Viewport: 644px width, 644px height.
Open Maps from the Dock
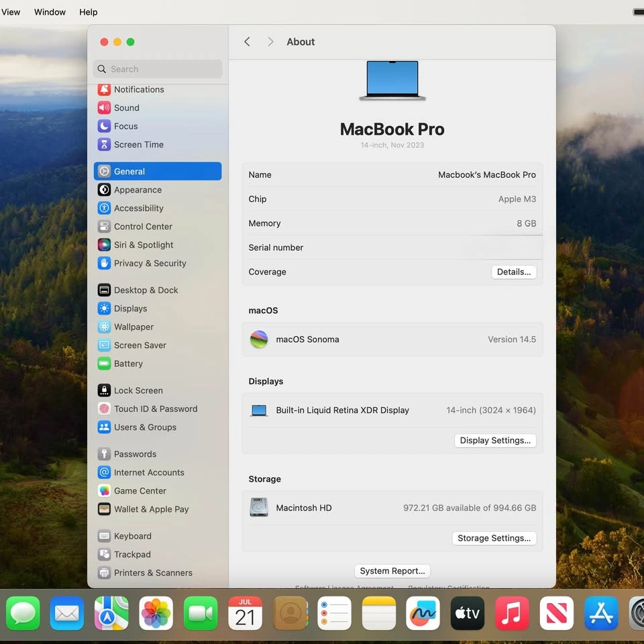pyautogui.click(x=111, y=613)
